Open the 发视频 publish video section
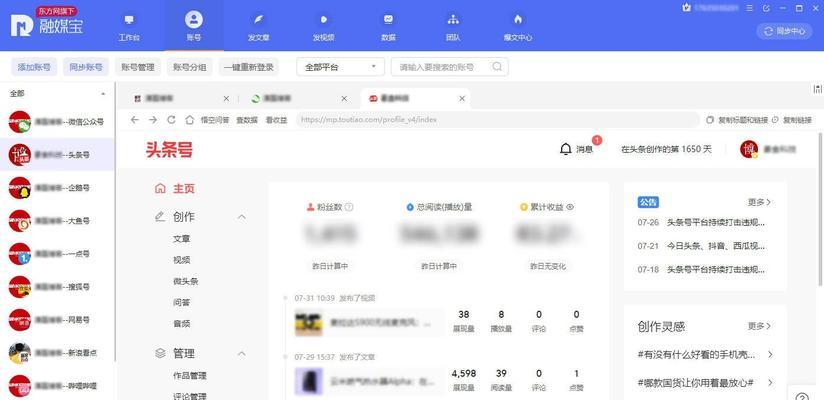This screenshot has height=400, width=824. (x=324, y=28)
